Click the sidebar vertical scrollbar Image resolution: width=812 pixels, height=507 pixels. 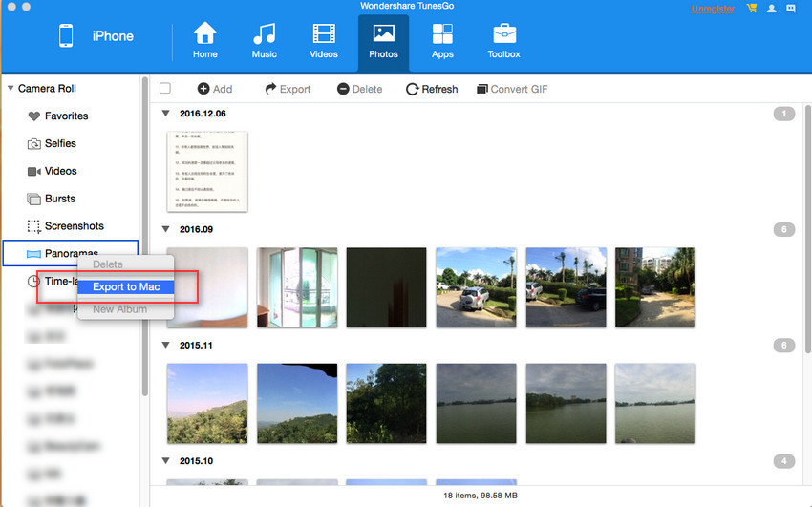(145, 239)
